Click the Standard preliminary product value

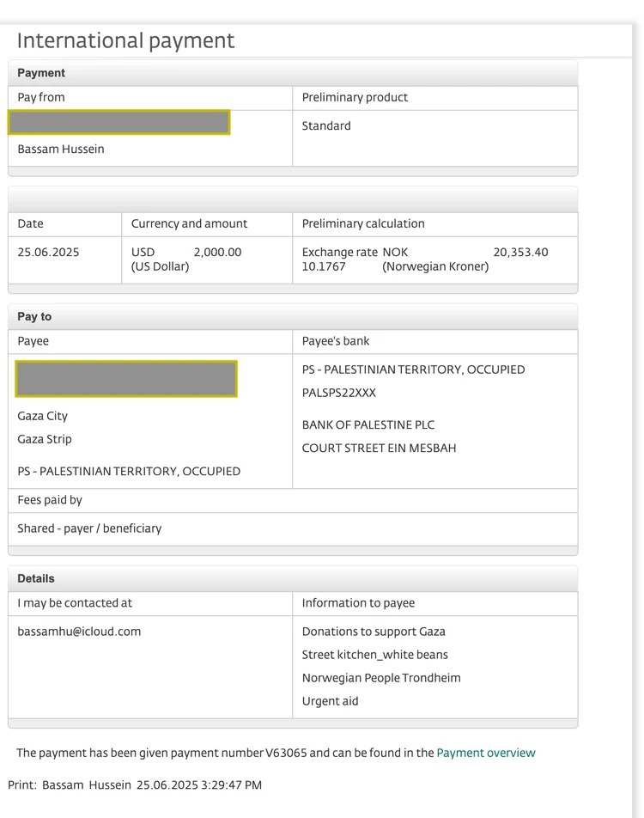(x=326, y=125)
